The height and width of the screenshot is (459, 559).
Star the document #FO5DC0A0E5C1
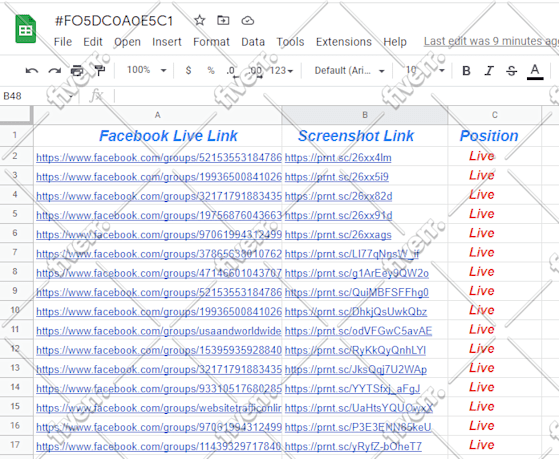coord(200,20)
